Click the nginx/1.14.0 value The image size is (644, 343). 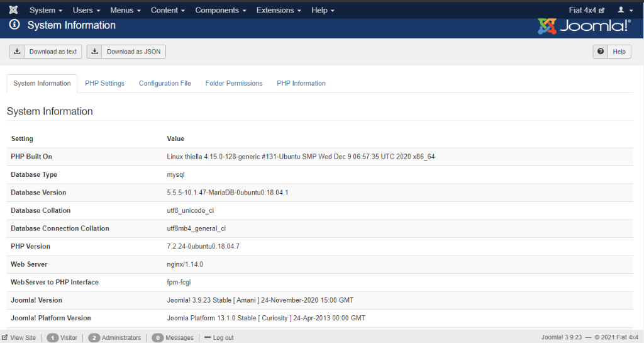(x=185, y=264)
